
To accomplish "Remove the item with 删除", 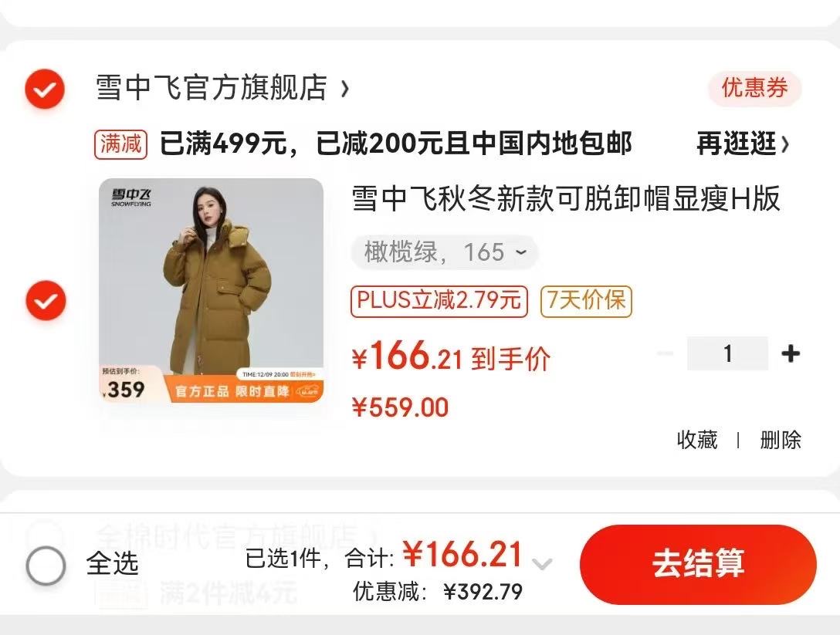I will [781, 440].
